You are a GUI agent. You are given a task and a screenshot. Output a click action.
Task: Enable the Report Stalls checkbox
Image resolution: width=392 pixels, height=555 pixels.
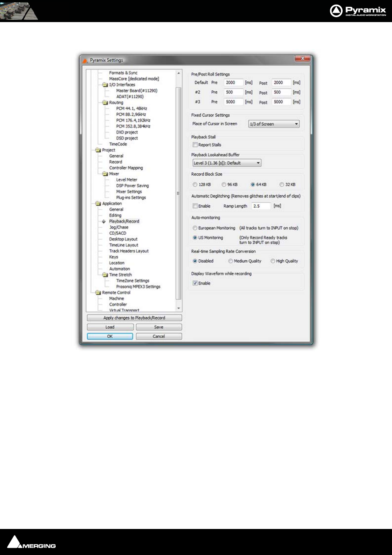click(195, 145)
